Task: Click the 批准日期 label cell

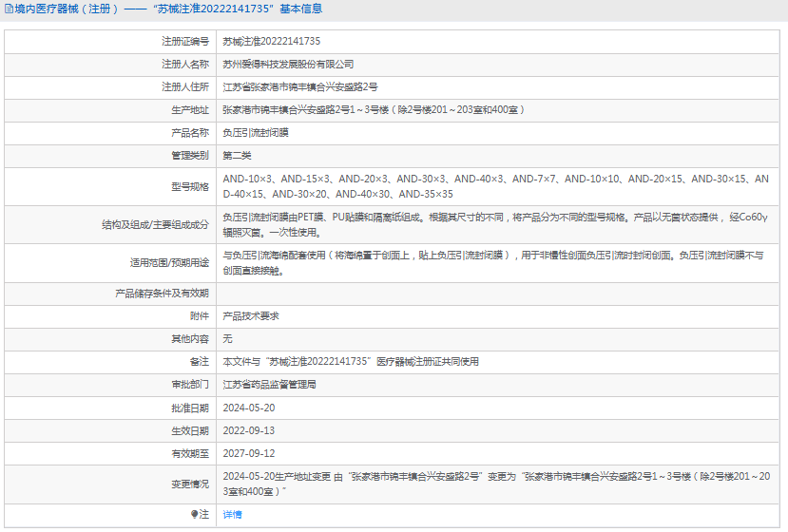Action: coord(110,408)
